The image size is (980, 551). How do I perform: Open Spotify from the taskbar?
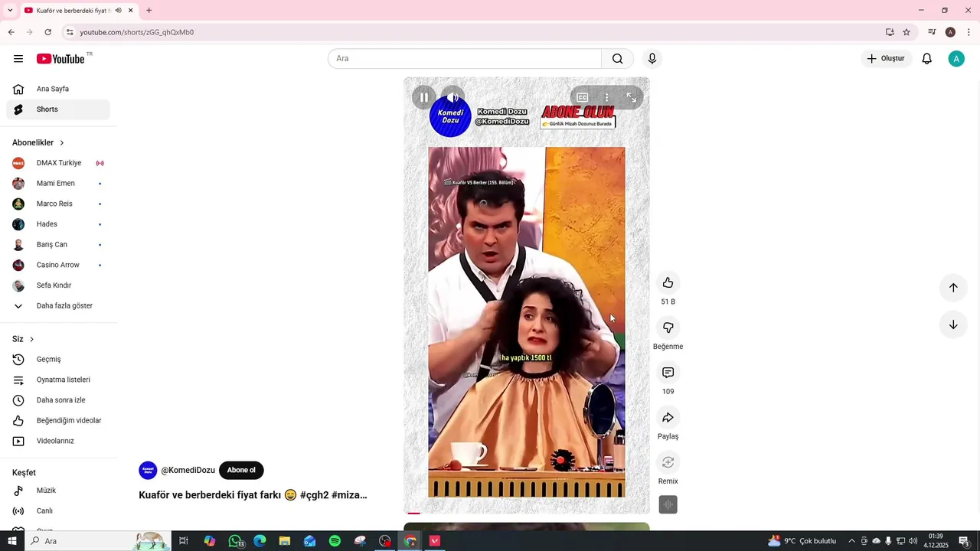click(x=335, y=541)
